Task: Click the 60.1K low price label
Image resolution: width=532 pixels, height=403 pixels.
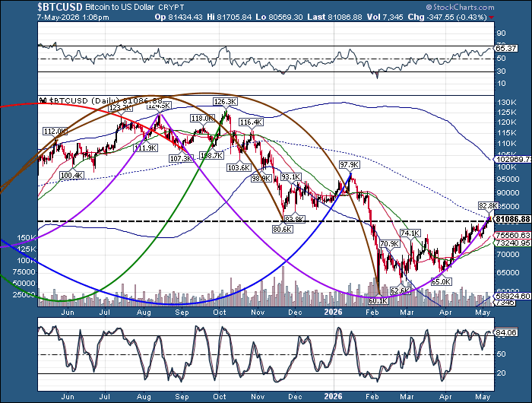Action: click(x=378, y=300)
